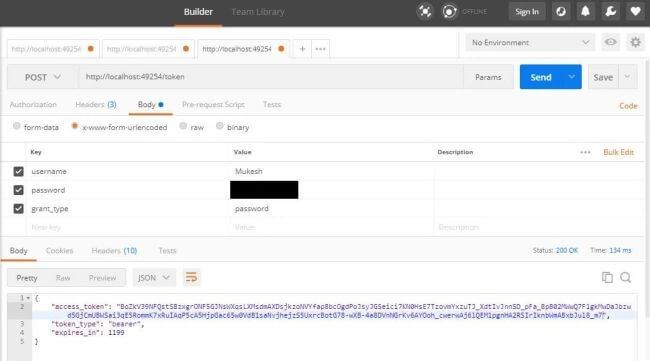650x361 pixels.
Task: Click the heart icon in header
Action: tap(635, 12)
